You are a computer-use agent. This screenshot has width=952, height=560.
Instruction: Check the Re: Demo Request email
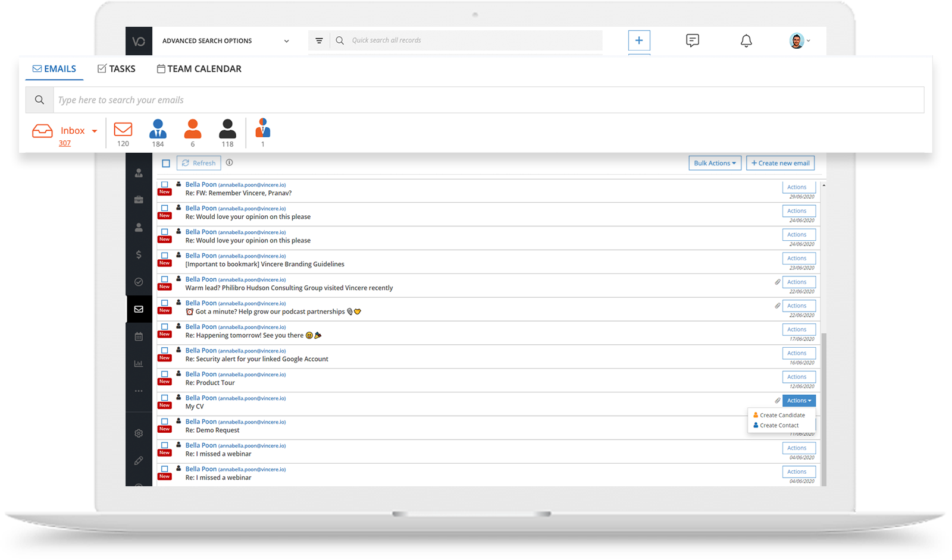coord(165,421)
